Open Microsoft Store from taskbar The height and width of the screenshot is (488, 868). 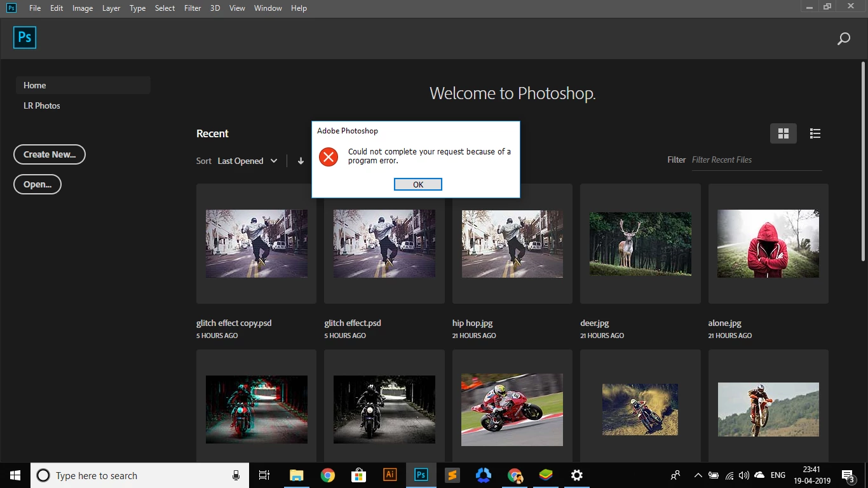[358, 475]
